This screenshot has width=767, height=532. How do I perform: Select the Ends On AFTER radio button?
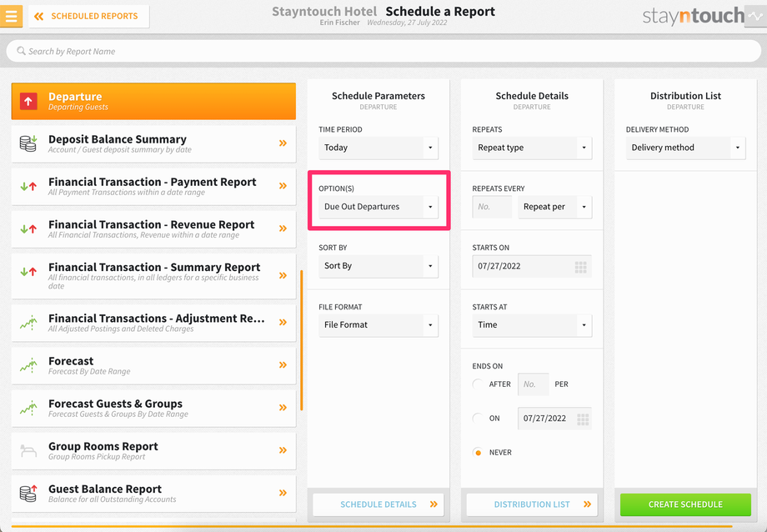click(x=478, y=384)
